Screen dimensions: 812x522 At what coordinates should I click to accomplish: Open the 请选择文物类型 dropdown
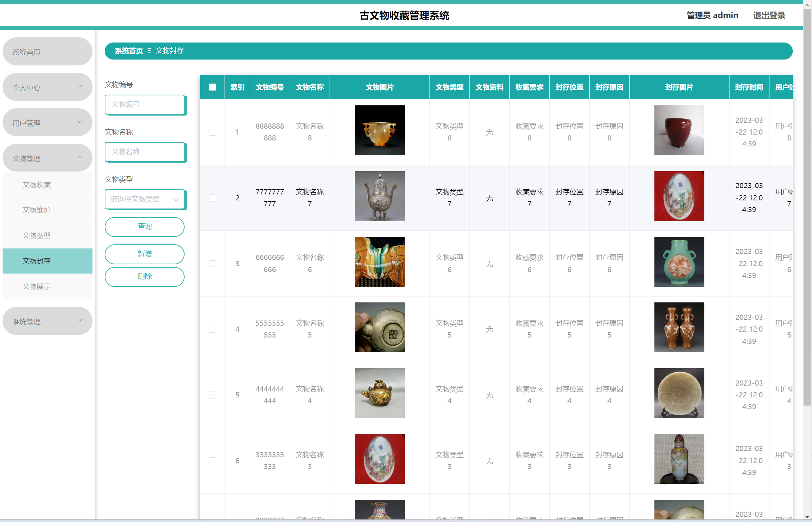pyautogui.click(x=145, y=199)
